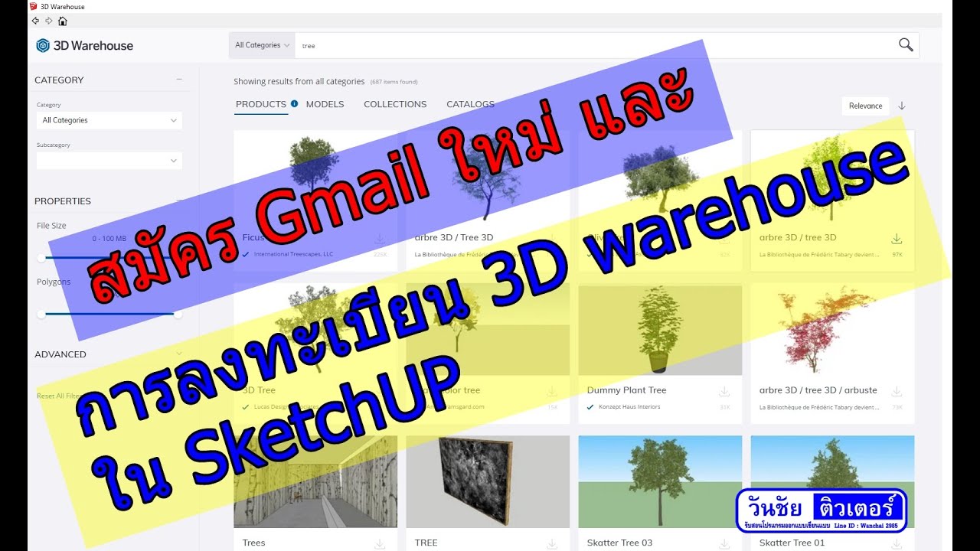
Task: Click the Trees model title
Action: [x=253, y=543]
